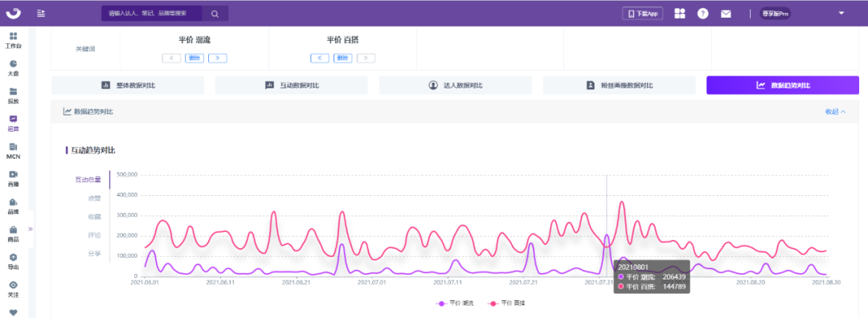This screenshot has height=318, width=868.
Task: Switch to the 粉丝画像数据对比 tab
Action: (x=619, y=85)
